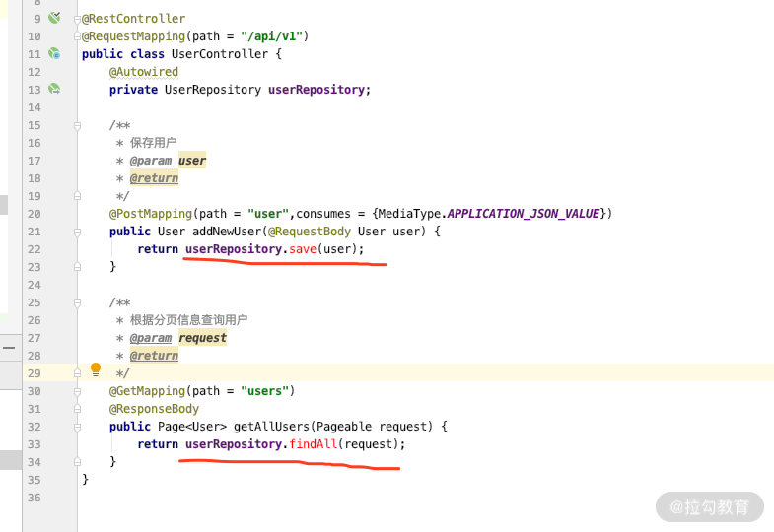The height and width of the screenshot is (532, 774).
Task: Click the fold marker on line 30 @GetMapping
Action: pyautogui.click(x=77, y=391)
